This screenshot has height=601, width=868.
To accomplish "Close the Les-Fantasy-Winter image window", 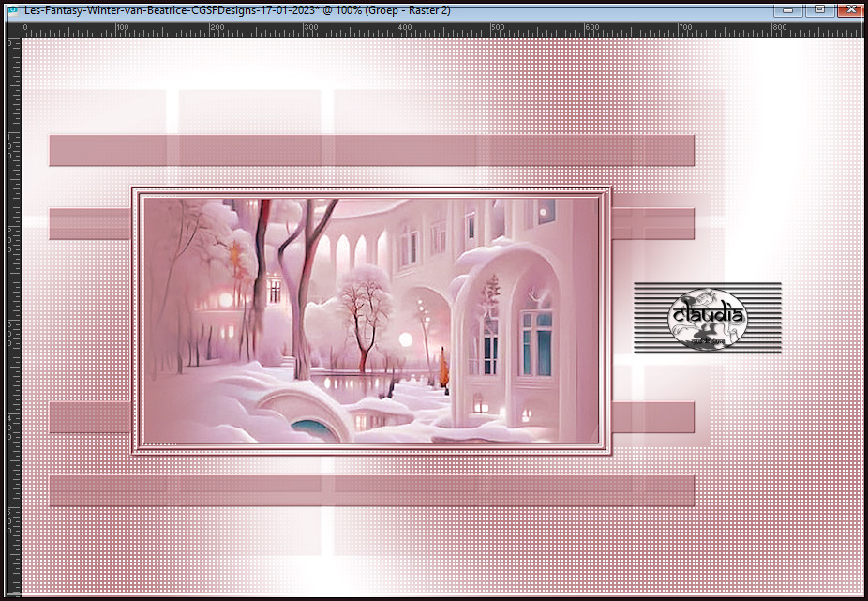I will pyautogui.click(x=851, y=9).
